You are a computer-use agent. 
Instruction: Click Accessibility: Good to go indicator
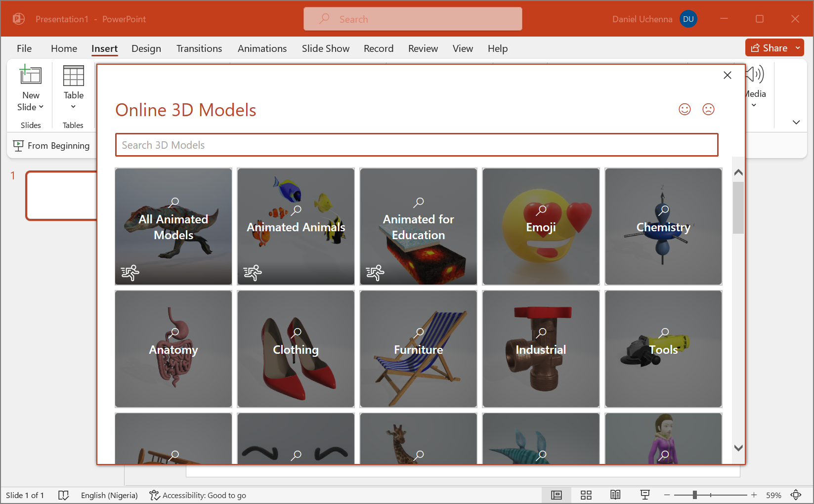(197, 495)
